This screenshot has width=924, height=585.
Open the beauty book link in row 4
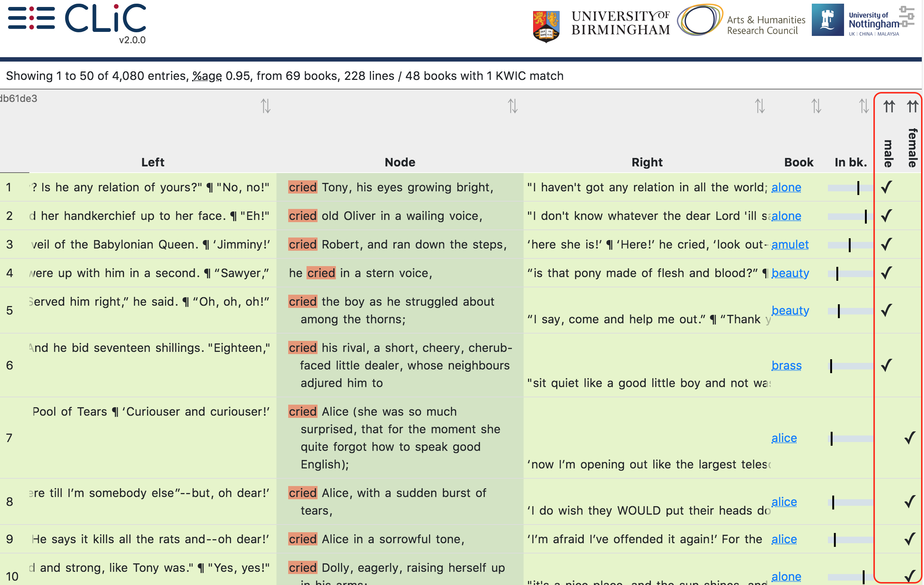tap(790, 273)
